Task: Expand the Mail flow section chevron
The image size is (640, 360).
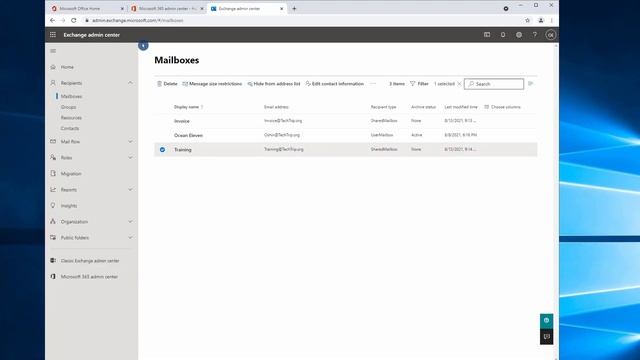Action: tap(130, 142)
